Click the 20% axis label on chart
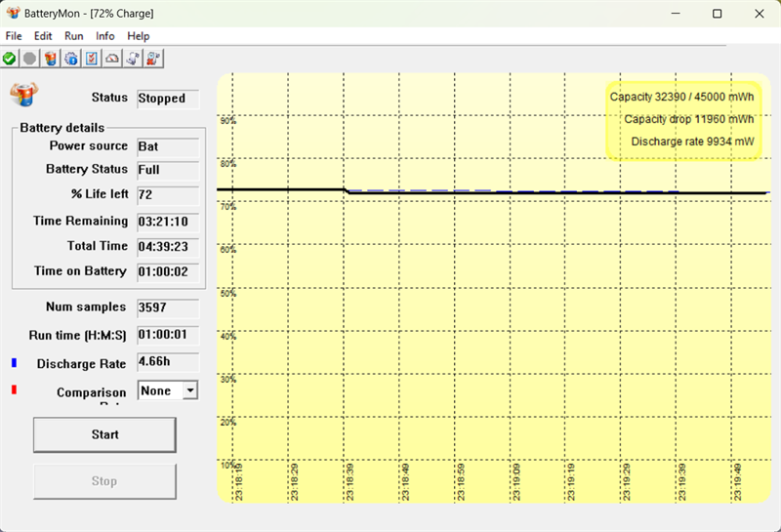This screenshot has height=532, width=781. click(x=228, y=422)
